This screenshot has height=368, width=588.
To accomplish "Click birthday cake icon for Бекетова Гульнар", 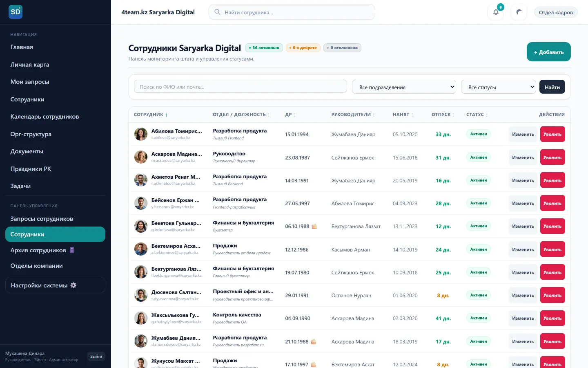I will [314, 226].
